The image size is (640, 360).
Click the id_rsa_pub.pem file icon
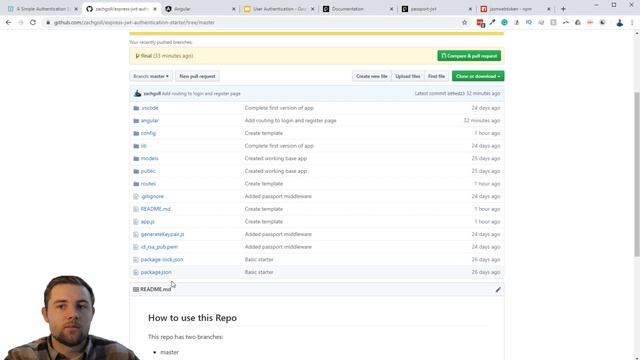point(136,247)
